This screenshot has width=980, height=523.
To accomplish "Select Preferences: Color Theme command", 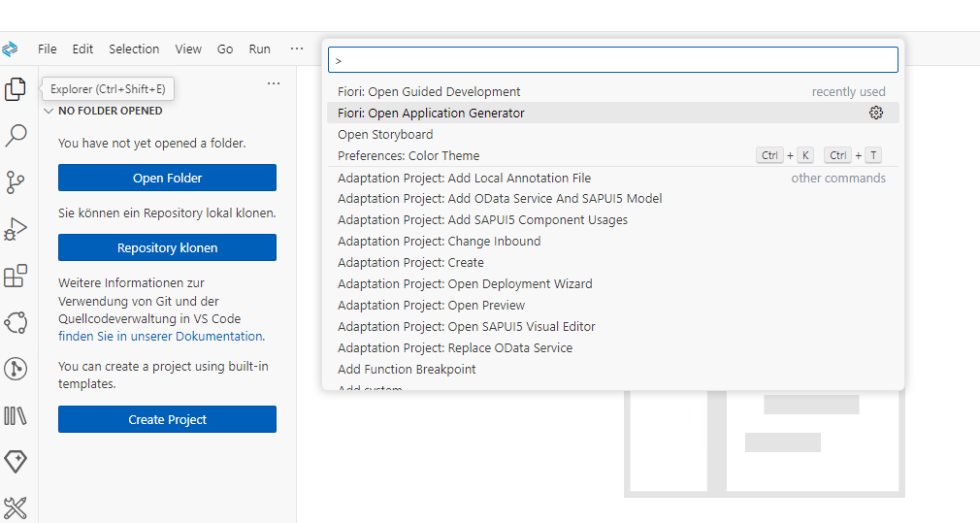I will 613,155.
